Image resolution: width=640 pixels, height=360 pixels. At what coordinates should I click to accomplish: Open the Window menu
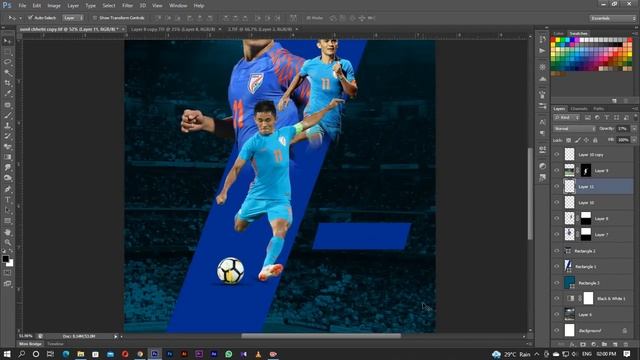click(178, 6)
